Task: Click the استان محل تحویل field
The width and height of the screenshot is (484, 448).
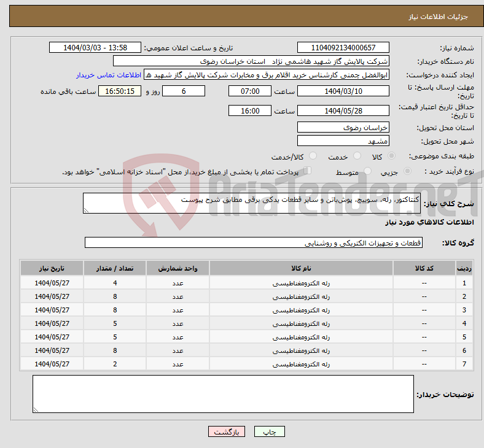Action: [x=343, y=127]
